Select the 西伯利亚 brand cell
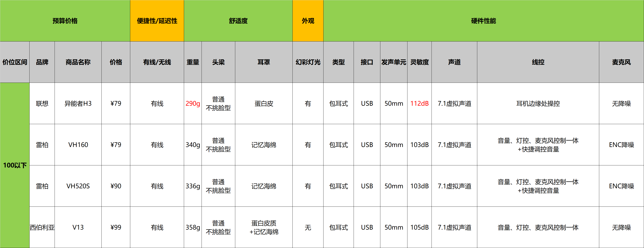Screen dimensions: 644x248 42,227
